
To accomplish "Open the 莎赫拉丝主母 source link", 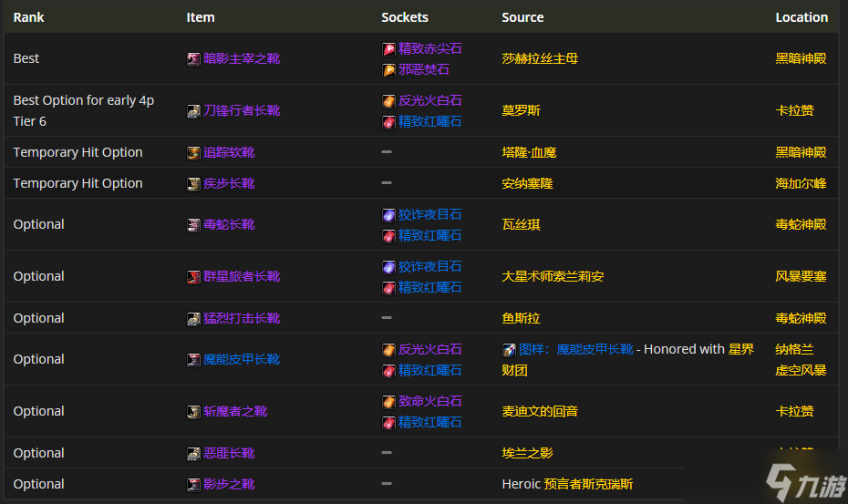I will click(x=540, y=58).
